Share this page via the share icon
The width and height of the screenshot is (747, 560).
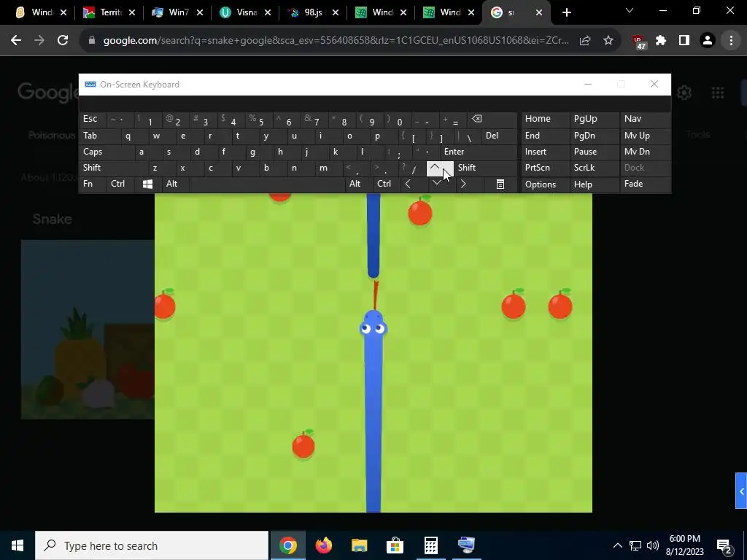point(585,41)
